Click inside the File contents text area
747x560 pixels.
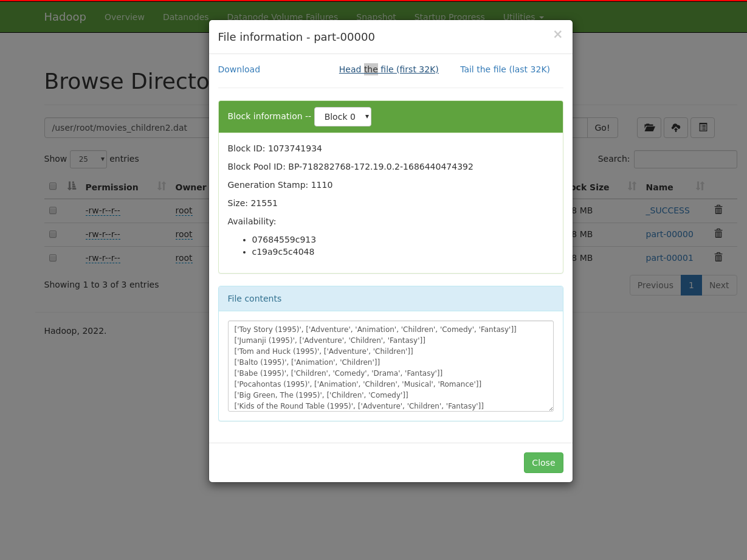click(x=391, y=366)
